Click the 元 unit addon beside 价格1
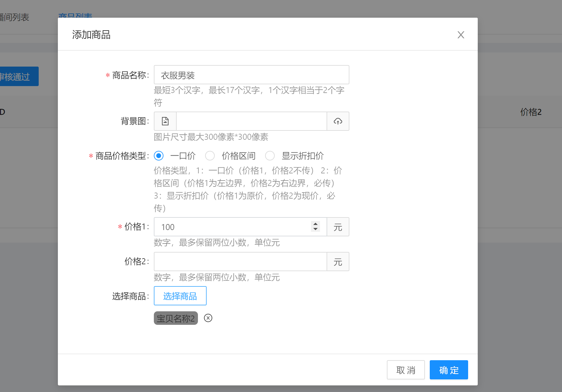 click(338, 227)
